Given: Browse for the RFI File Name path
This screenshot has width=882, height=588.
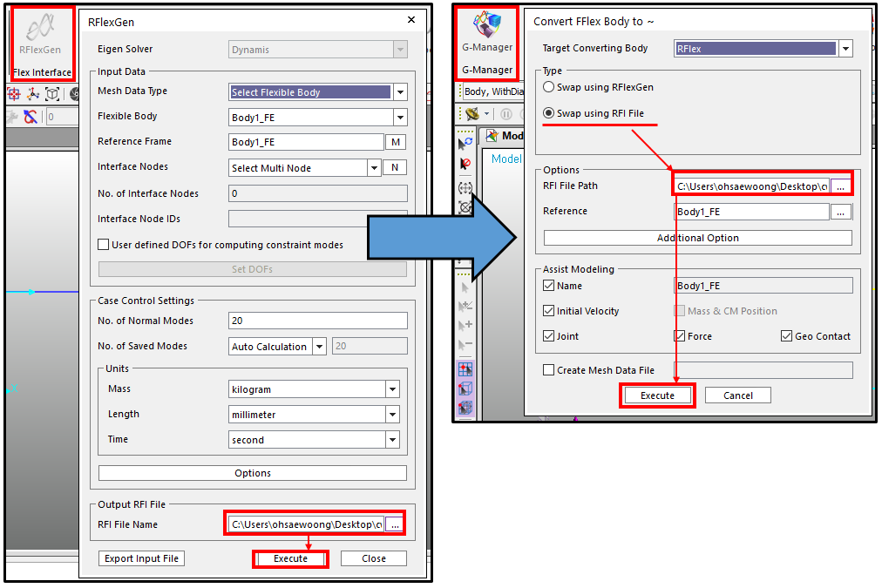Looking at the screenshot, I should [x=395, y=524].
